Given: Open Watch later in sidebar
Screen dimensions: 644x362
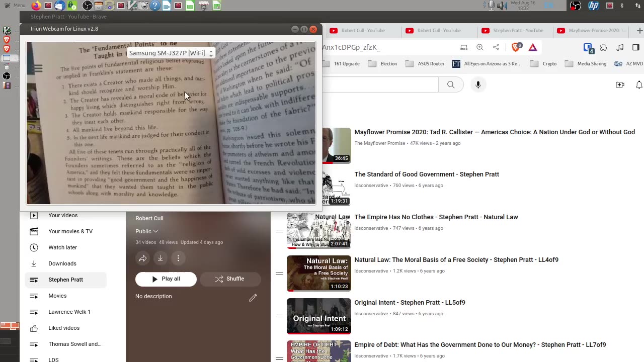Looking at the screenshot, I should click(65, 247).
